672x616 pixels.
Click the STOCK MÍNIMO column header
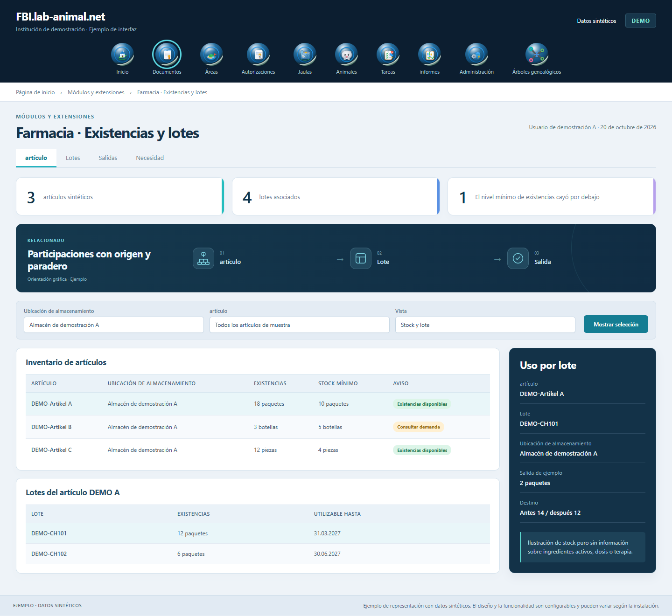(338, 383)
